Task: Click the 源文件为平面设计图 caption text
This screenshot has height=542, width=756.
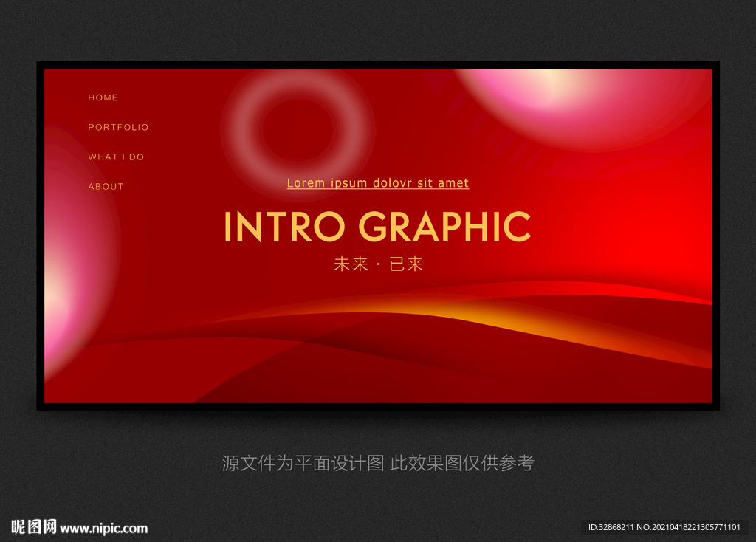Action: 303,463
